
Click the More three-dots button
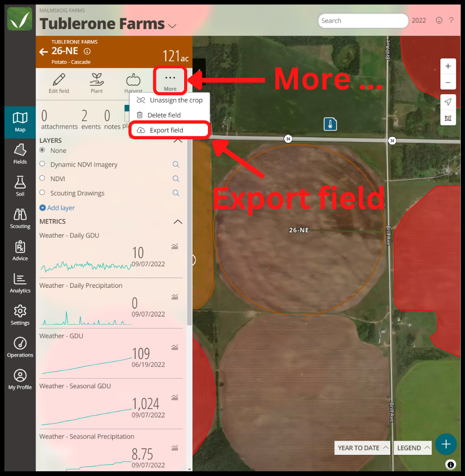click(x=170, y=82)
